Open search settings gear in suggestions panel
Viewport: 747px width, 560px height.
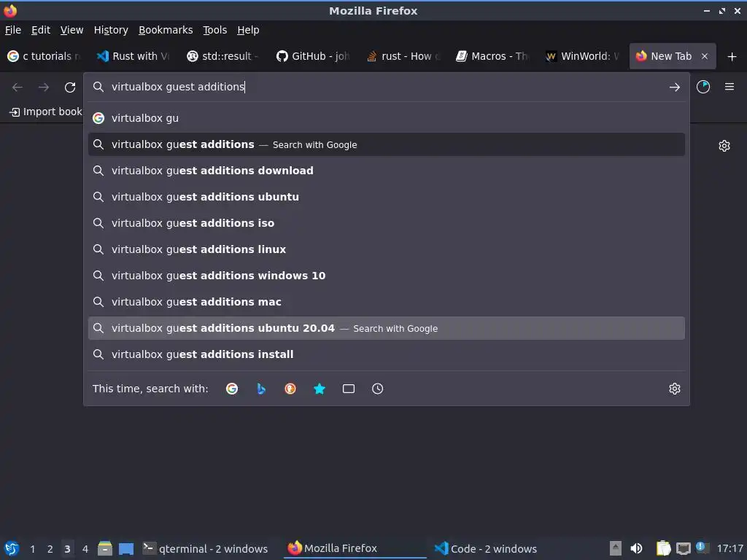tap(674, 389)
